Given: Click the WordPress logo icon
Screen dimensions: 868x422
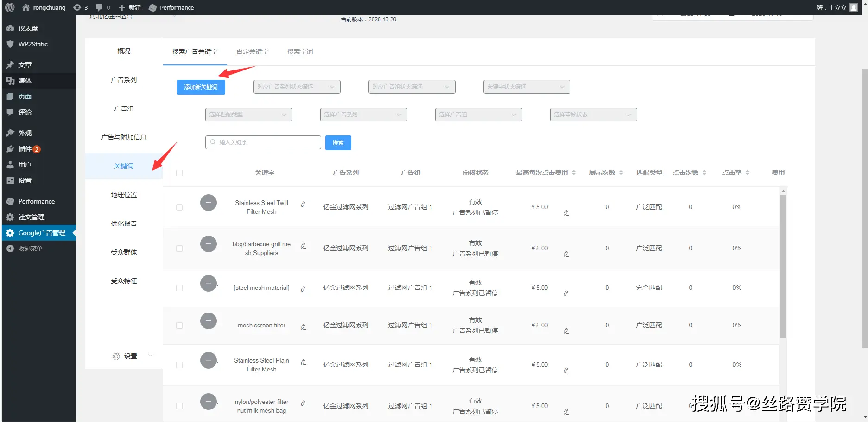Looking at the screenshot, I should 10,7.
